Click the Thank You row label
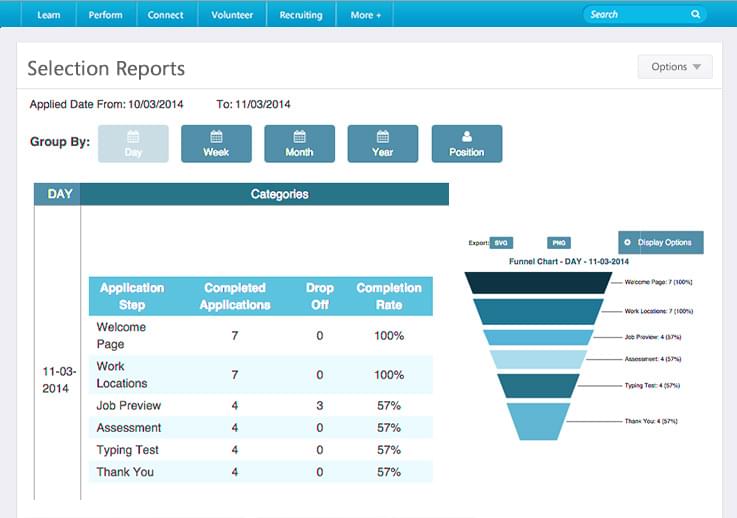 tap(125, 472)
